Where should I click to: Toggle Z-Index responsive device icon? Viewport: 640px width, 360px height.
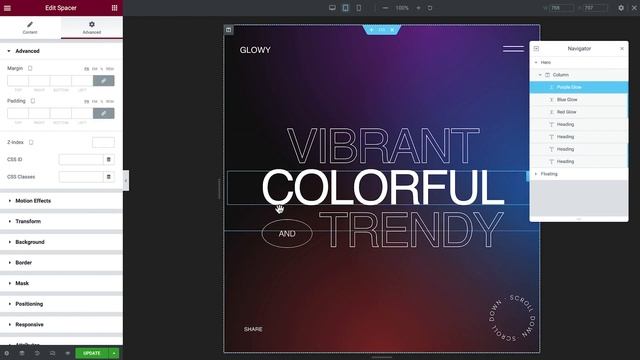click(31, 142)
